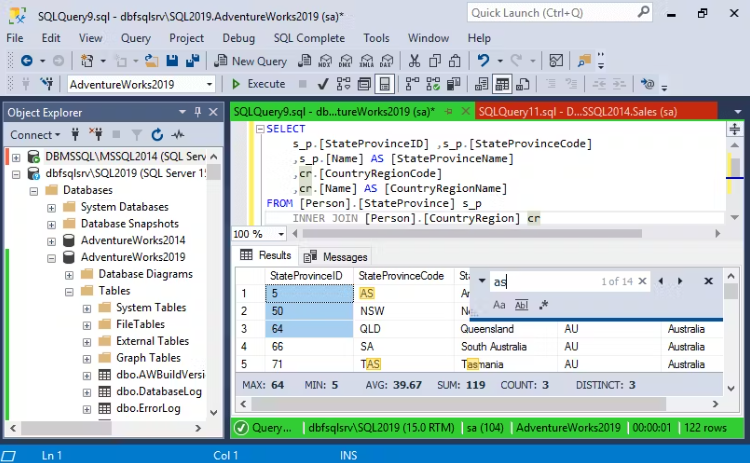Click the Find in Files folder icon
The image size is (750, 463).
[x=584, y=61]
